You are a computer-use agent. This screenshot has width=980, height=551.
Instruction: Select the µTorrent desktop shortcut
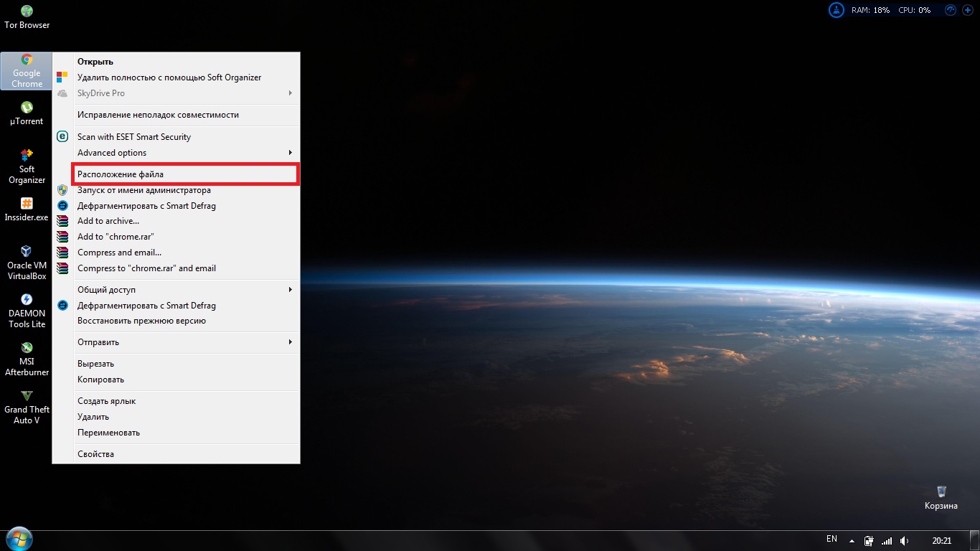(27, 113)
